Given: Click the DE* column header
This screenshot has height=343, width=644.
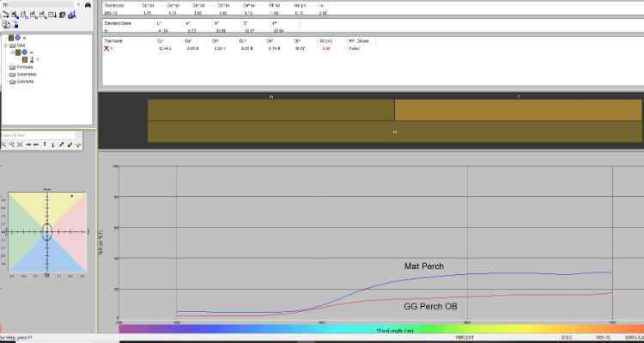Looking at the screenshot, I should (x=297, y=41).
